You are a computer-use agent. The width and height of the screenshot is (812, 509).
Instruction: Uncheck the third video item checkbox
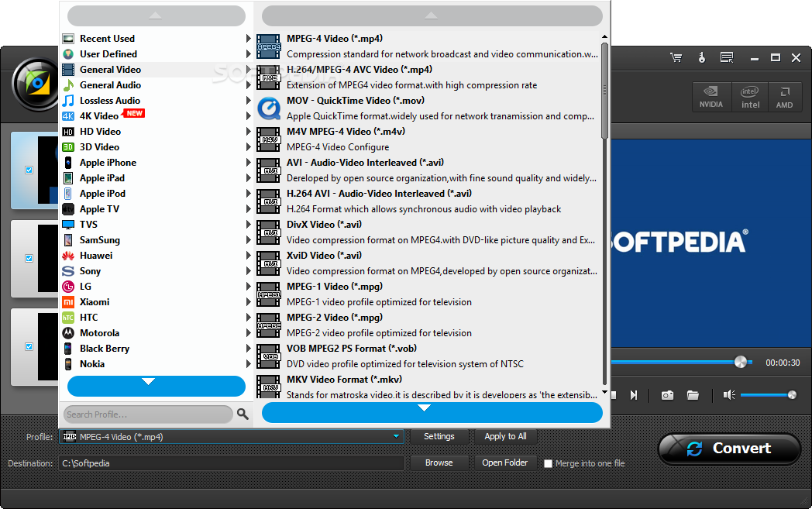tap(29, 346)
